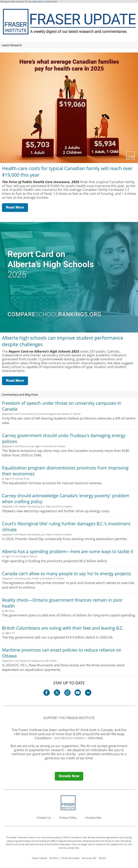
Task: Open the LinkedIn social icon
Action: click(x=88, y=692)
